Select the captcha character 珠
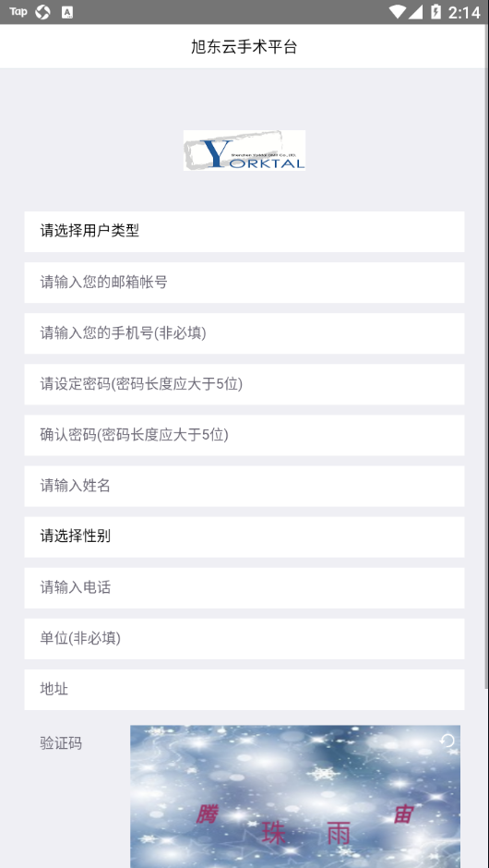Viewport: 489px width, 868px height. [x=273, y=832]
